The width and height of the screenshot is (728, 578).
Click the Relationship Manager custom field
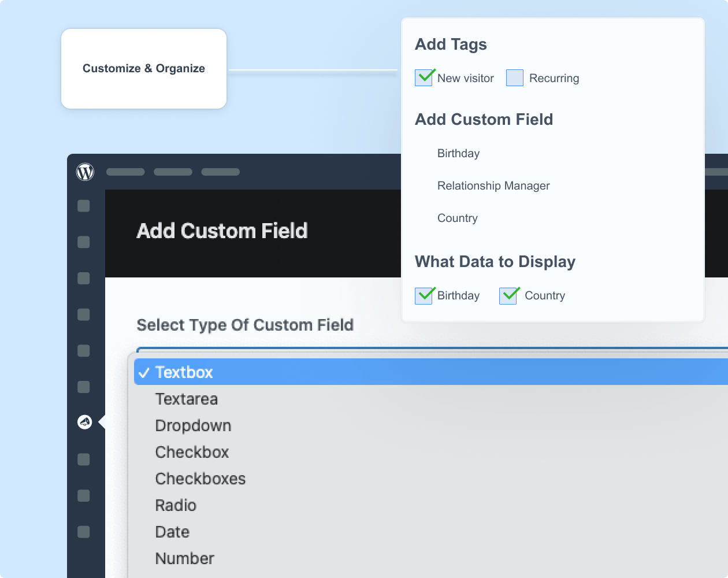pyautogui.click(x=493, y=186)
